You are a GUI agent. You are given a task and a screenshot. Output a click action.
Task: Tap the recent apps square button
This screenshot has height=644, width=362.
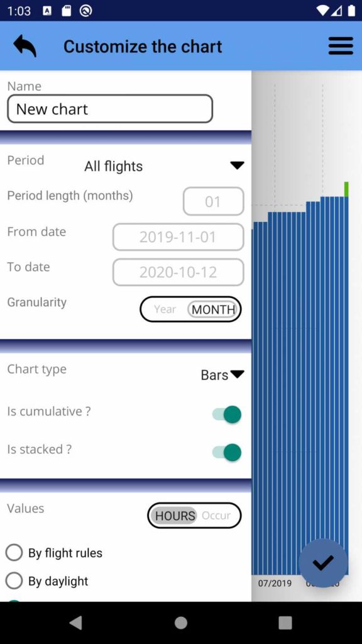point(285,623)
